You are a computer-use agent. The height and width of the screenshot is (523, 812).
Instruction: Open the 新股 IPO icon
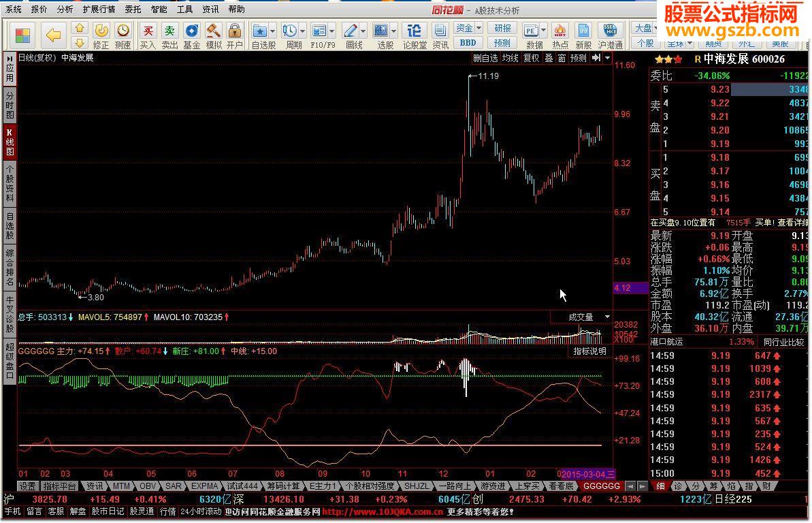[583, 36]
